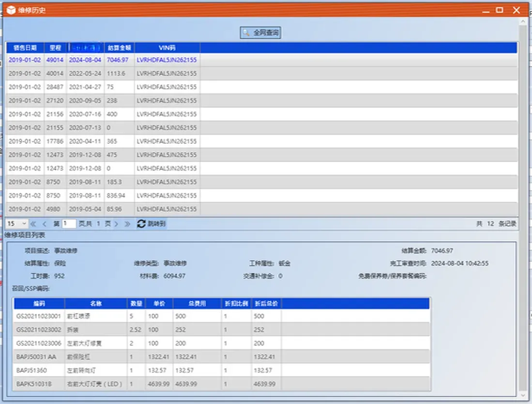Click the next page arrow
Image resolution: width=532 pixels, height=404 pixels.
tap(116, 224)
